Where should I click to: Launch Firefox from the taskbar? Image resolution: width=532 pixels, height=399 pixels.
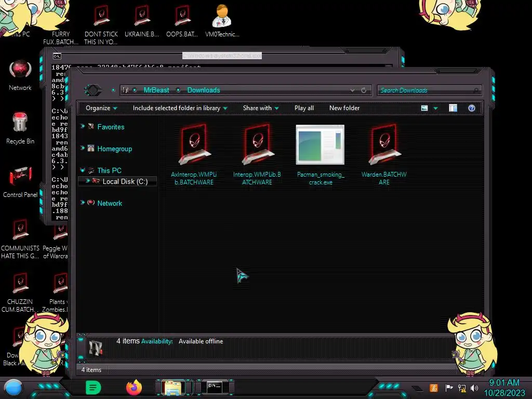point(134,388)
